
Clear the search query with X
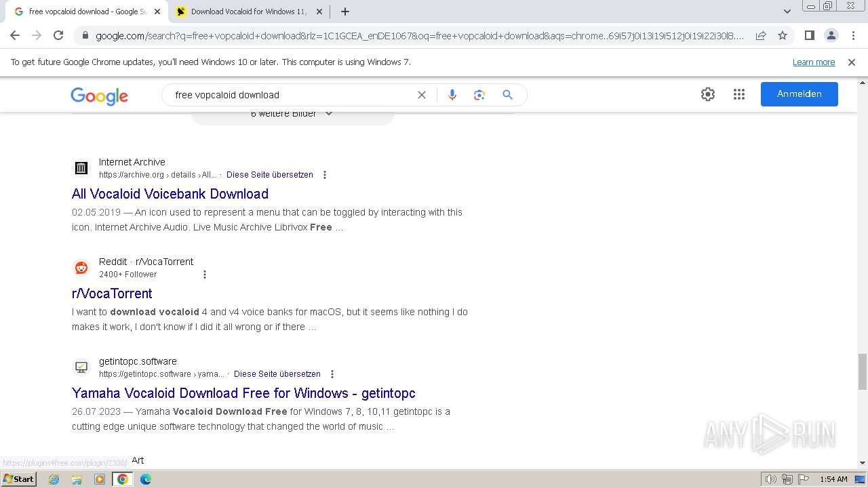(x=422, y=95)
